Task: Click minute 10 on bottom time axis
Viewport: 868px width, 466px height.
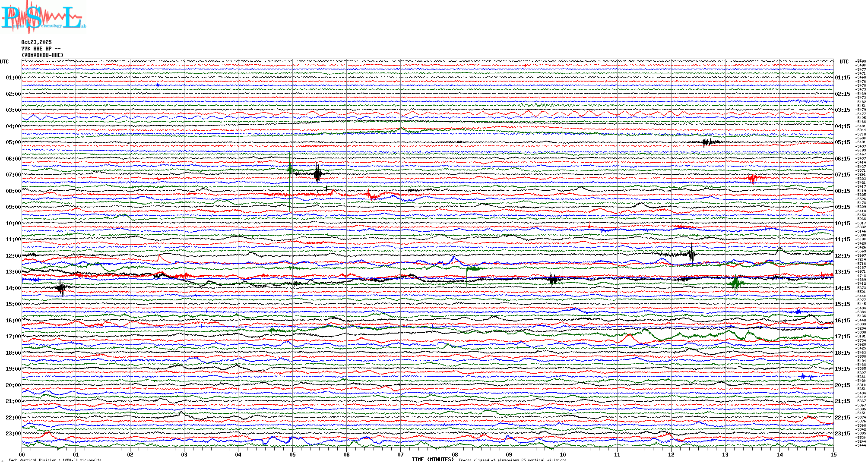Action: [563, 455]
